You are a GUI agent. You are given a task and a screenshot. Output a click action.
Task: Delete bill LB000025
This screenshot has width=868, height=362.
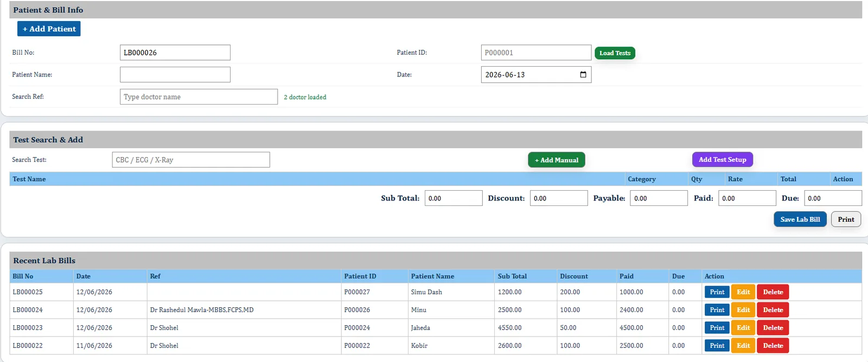point(773,292)
